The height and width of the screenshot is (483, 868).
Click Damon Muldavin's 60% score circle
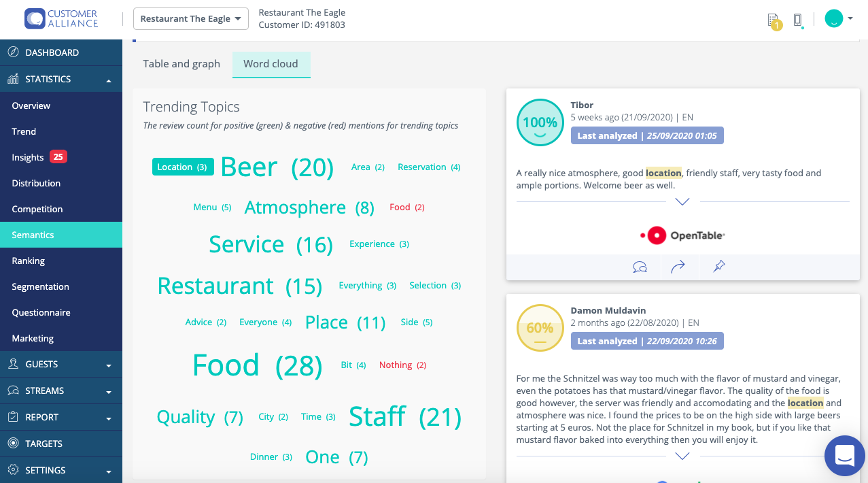[540, 329]
